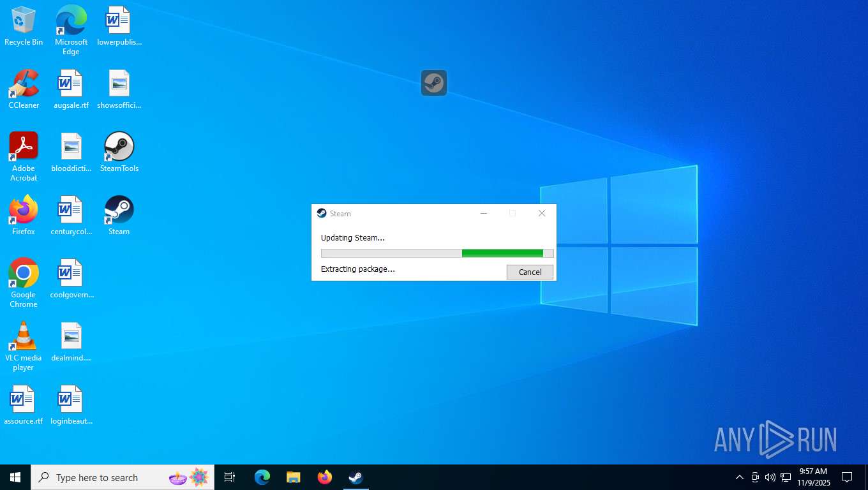
Task: Open the Google Chrome desktop shortcut
Action: 24,283
